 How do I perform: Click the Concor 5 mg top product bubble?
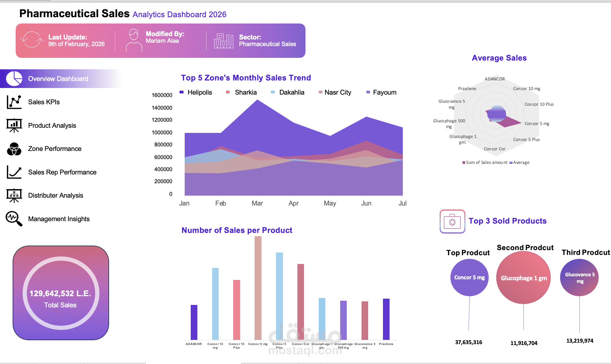pyautogui.click(x=469, y=278)
